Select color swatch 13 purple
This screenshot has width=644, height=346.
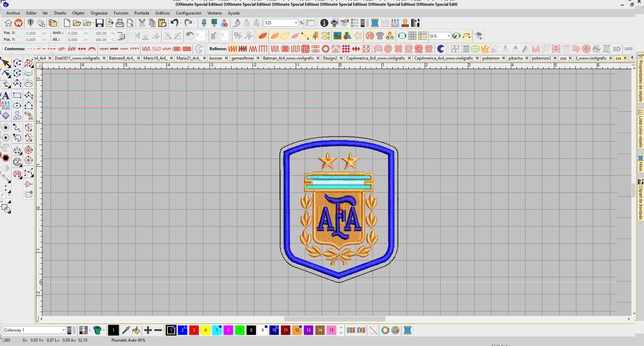pyautogui.click(x=308, y=330)
